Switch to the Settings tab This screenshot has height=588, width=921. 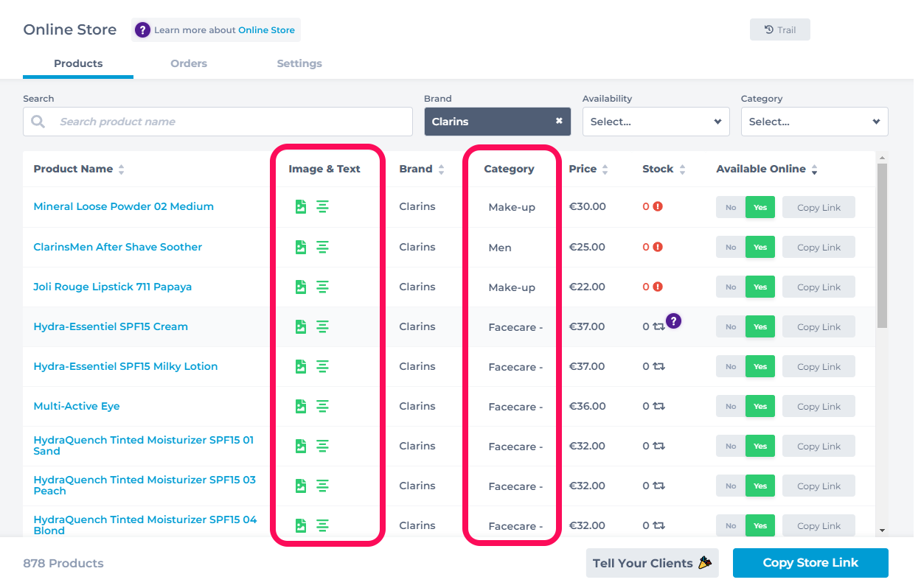click(299, 63)
